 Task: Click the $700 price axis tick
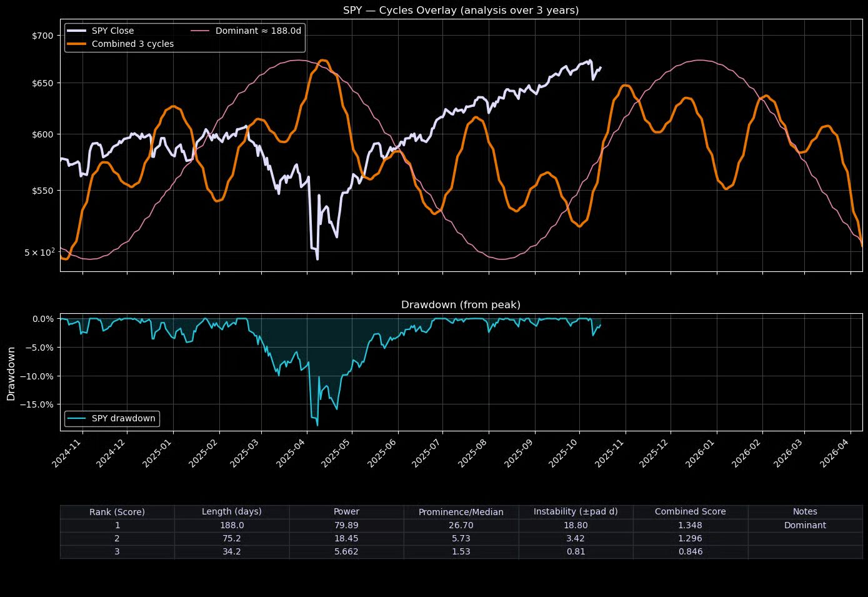tap(42, 36)
